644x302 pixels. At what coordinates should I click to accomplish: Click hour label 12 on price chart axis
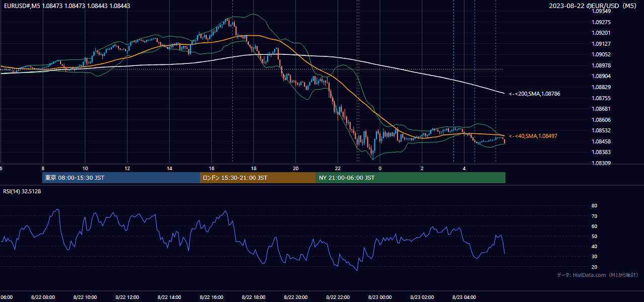click(127, 169)
